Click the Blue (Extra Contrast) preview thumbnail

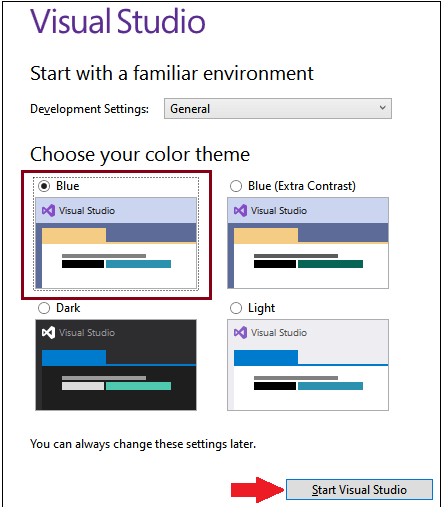(x=308, y=243)
